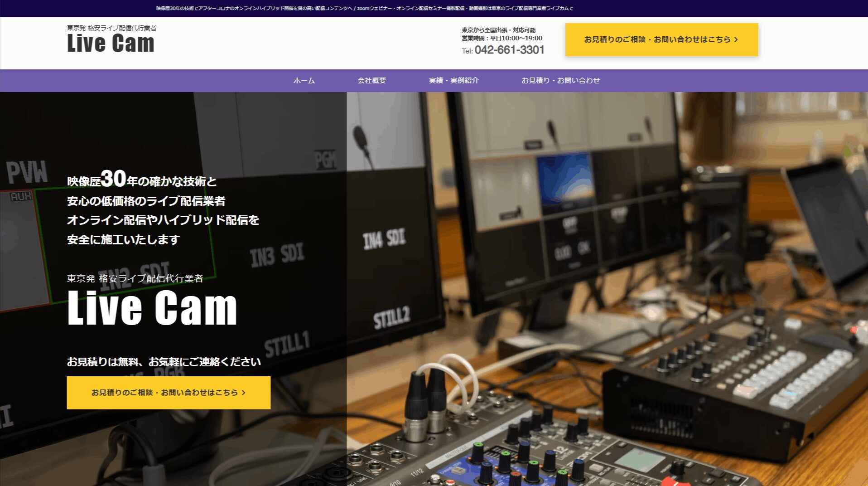Image resolution: width=868 pixels, height=486 pixels.
Task: Click the Live Cam logo in the header
Action: [x=111, y=44]
